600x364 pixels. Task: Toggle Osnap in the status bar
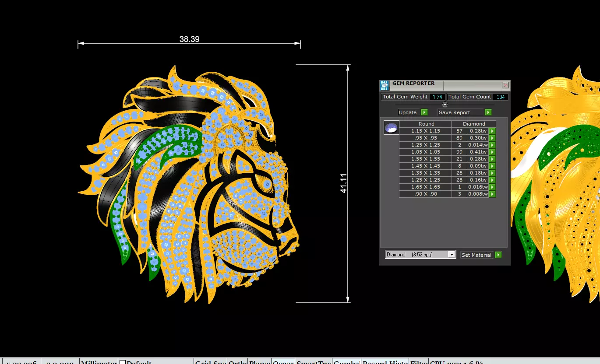[283, 362]
